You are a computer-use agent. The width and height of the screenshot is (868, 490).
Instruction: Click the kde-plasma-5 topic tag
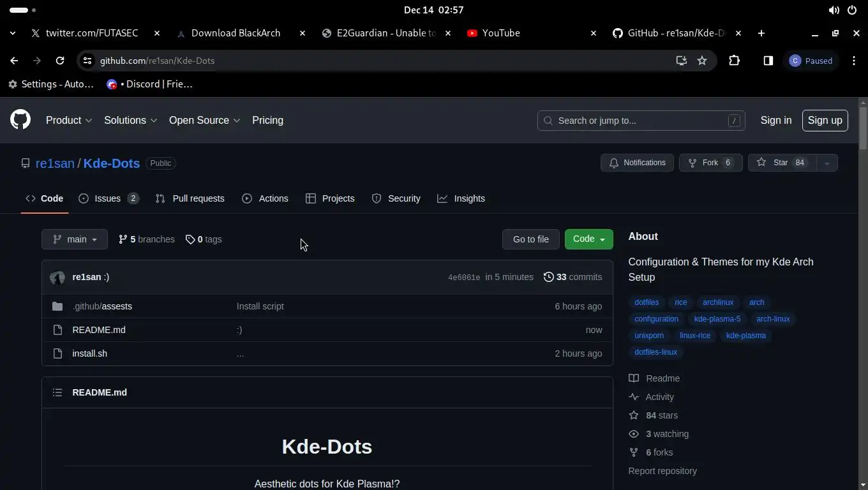coord(717,319)
